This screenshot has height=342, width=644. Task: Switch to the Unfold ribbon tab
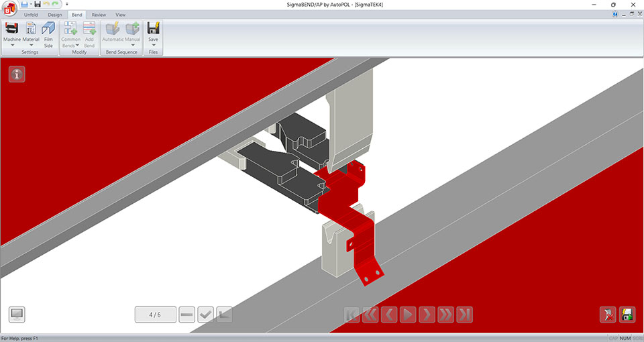coord(31,15)
